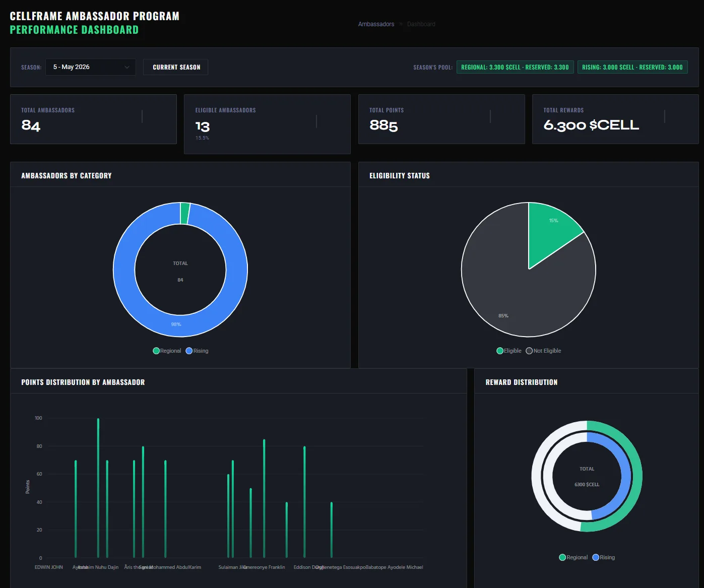The width and height of the screenshot is (704, 588).
Task: Click the Total Points value 885
Action: [383, 125]
